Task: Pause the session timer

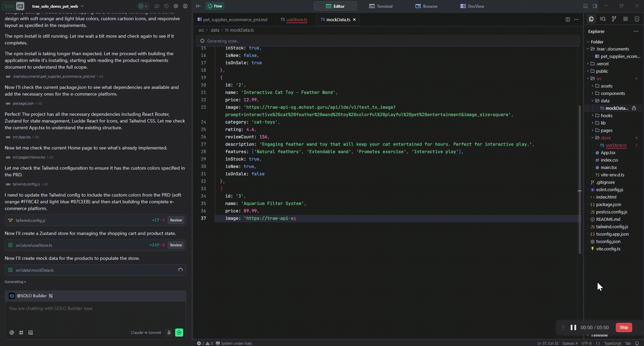Action: [573, 327]
